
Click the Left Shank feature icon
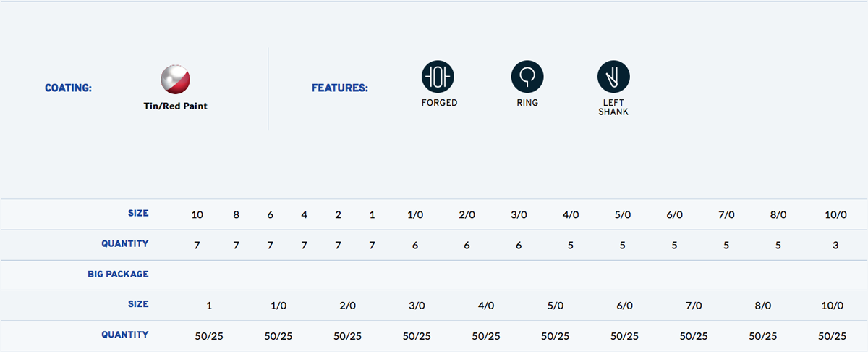coord(613,76)
